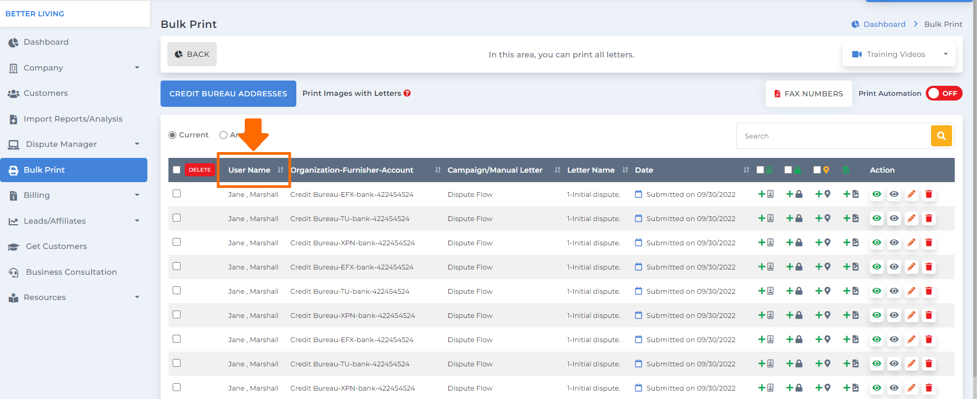Open Business Consultation in the sidebar

pyautogui.click(x=71, y=272)
